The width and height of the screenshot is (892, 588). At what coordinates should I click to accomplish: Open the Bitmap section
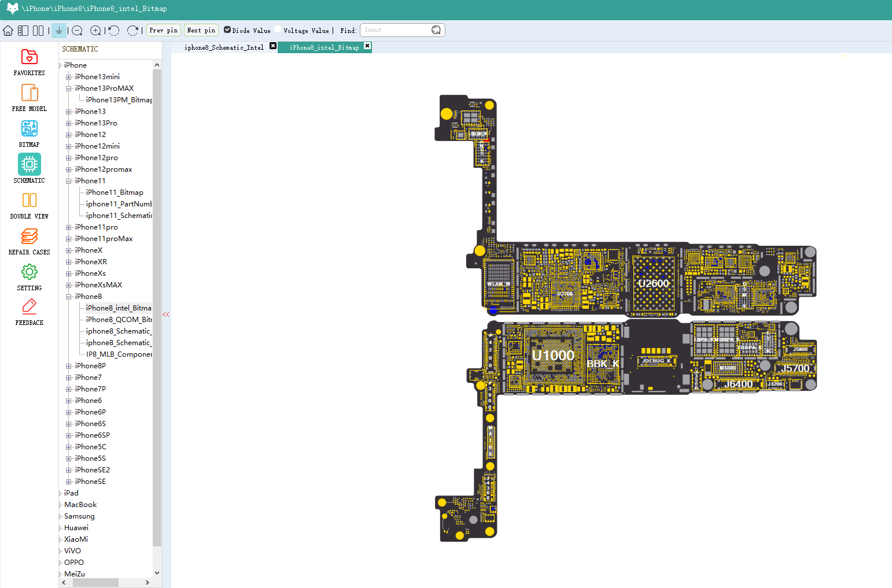pyautogui.click(x=30, y=134)
